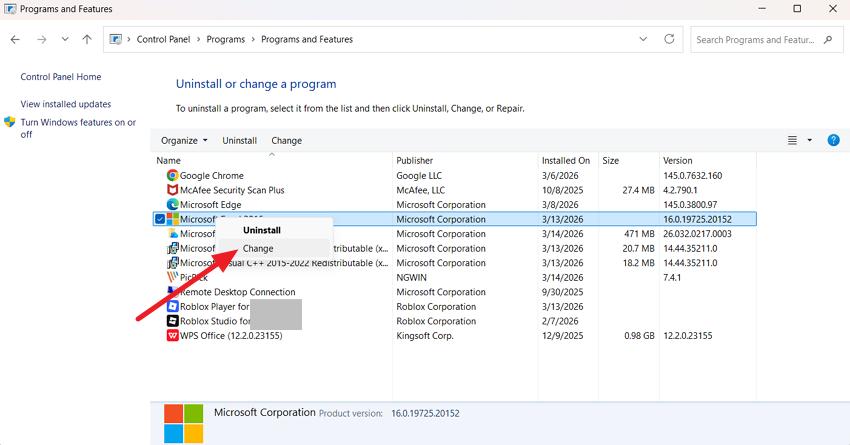The width and height of the screenshot is (850, 445).
Task: Select the Roblox Player icon
Action: point(172,306)
